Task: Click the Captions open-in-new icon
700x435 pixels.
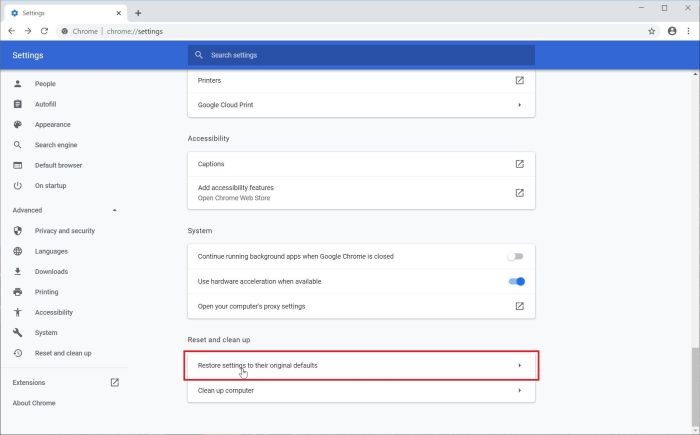Action: click(520, 164)
